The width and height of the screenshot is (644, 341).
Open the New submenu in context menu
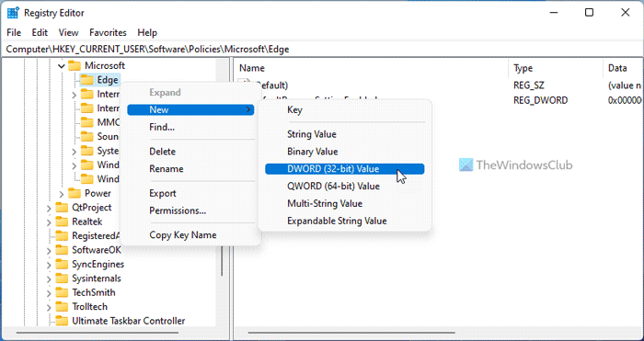[x=190, y=109]
